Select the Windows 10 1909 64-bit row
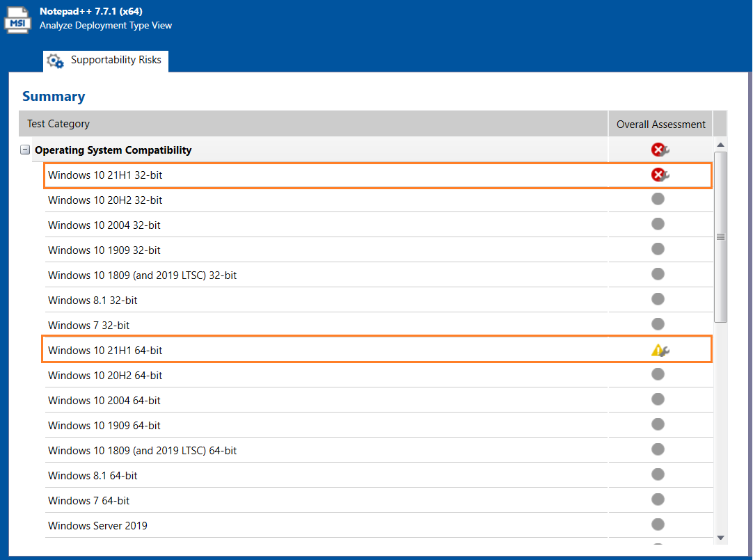Screen dimensions: 753x560 coord(379,425)
